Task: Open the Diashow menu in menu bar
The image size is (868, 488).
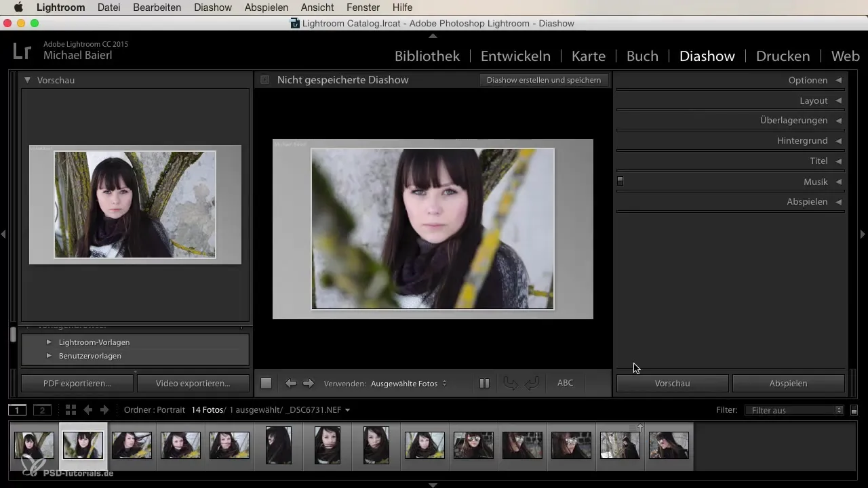Action: (x=213, y=7)
